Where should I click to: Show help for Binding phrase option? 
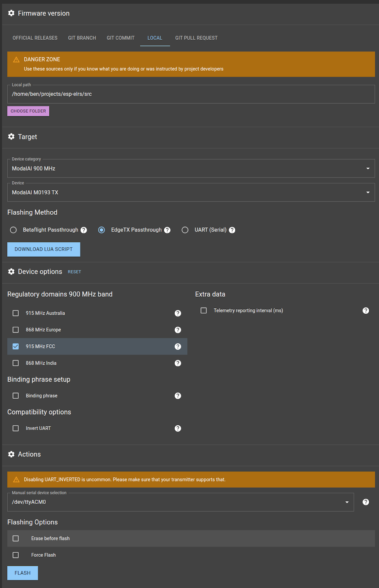[x=178, y=396]
